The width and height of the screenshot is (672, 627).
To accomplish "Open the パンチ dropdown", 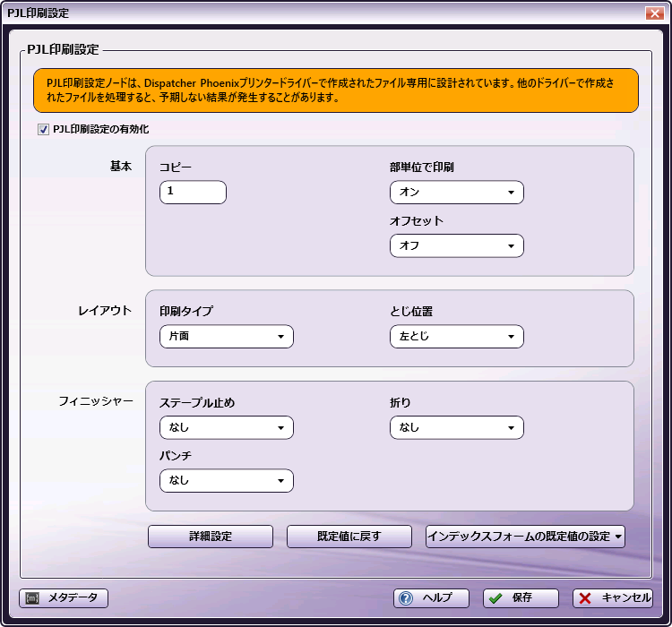I will [227, 480].
